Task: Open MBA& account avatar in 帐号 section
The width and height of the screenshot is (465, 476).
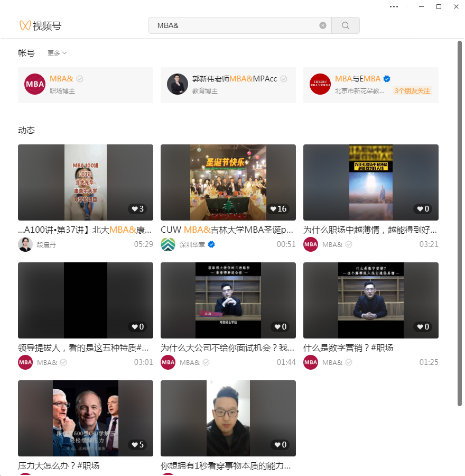Action: [35, 84]
